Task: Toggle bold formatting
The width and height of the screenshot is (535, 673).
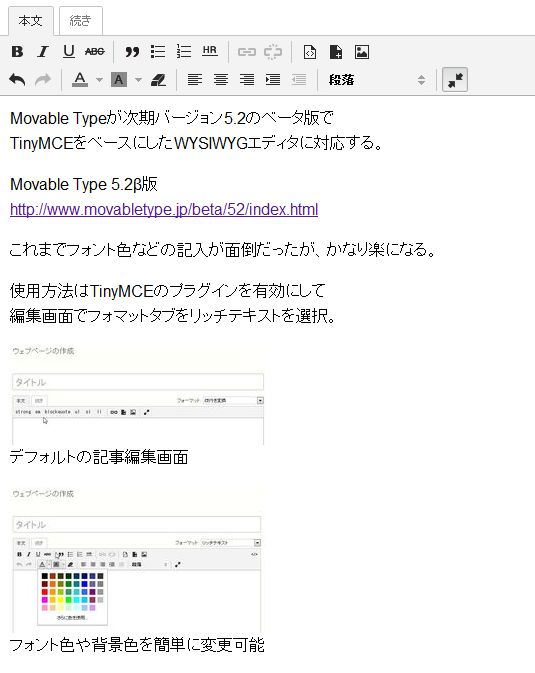Action: point(17,52)
